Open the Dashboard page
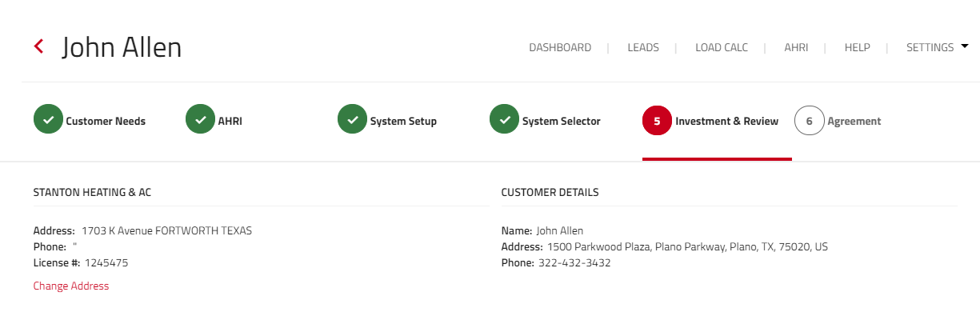Screen dimensions: 980x332 coord(560,47)
